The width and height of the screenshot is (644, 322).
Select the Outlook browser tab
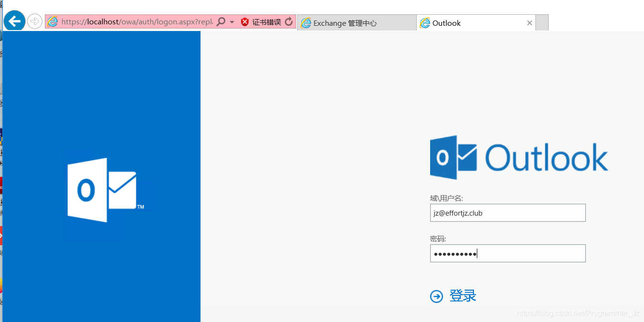[475, 23]
